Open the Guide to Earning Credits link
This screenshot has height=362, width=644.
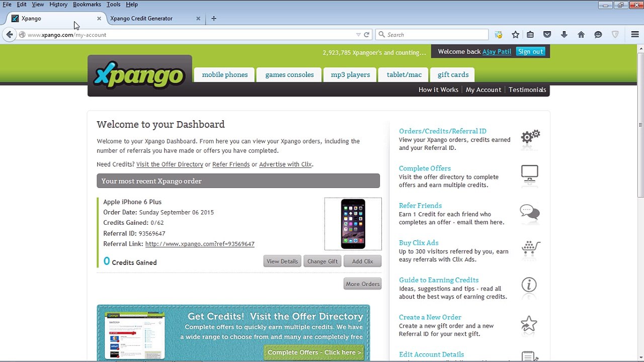tap(439, 280)
